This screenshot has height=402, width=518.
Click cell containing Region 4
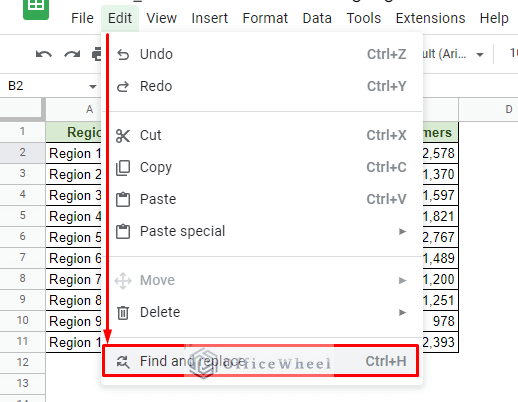74,216
